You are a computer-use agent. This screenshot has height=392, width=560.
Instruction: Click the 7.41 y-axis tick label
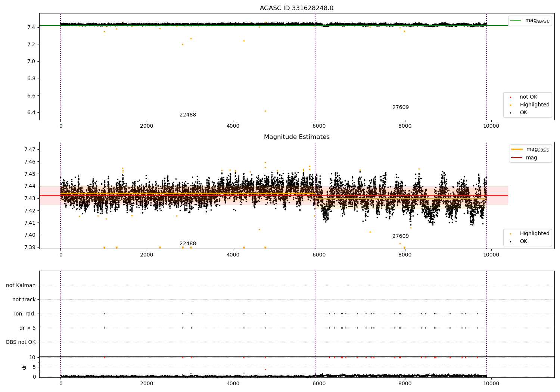coord(29,223)
